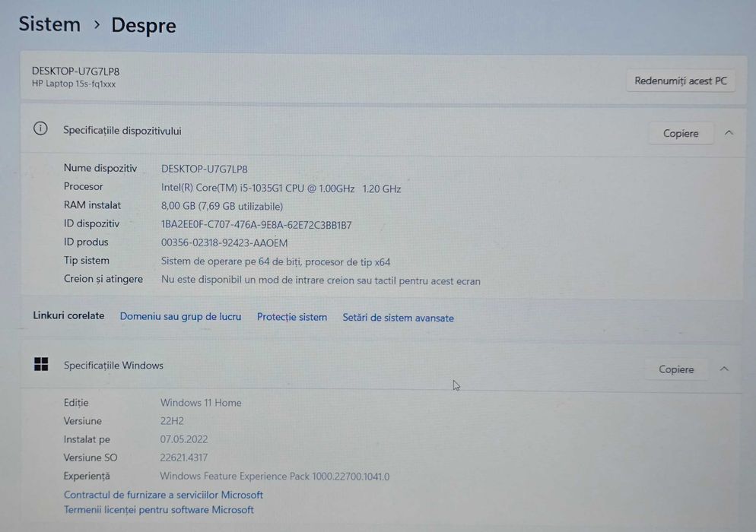The height and width of the screenshot is (532, 756).
Task: Click the Specificațiile Windows header text
Action: (113, 366)
